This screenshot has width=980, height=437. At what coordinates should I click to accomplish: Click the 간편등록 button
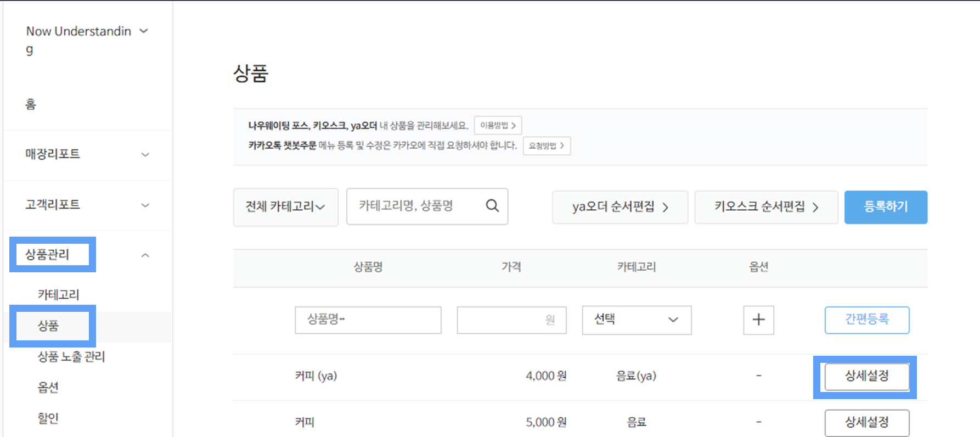(x=867, y=320)
